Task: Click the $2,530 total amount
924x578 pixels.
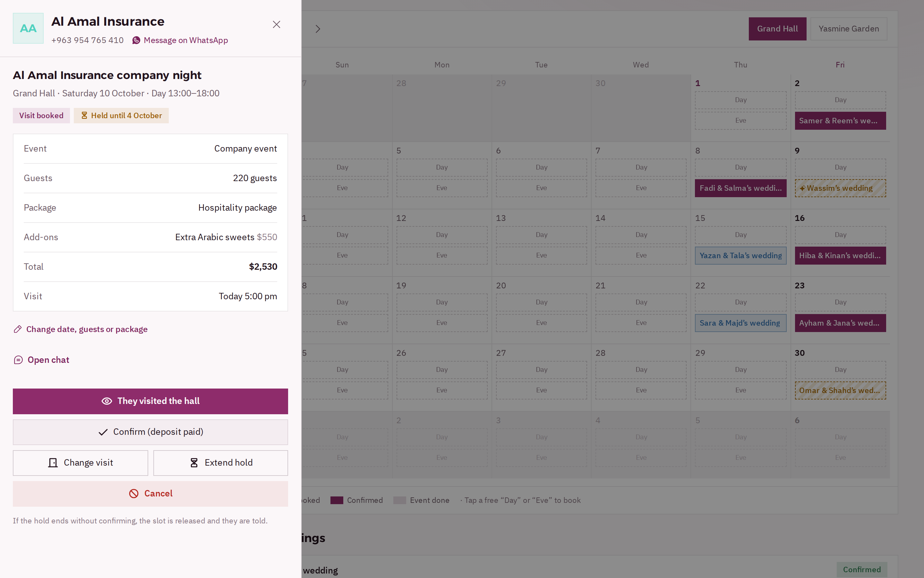Action: coord(263,267)
